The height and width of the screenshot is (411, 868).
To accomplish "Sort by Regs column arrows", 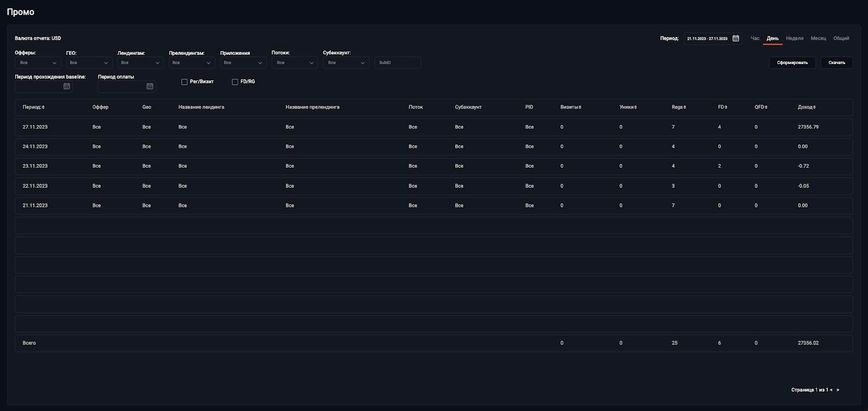I will click(685, 108).
